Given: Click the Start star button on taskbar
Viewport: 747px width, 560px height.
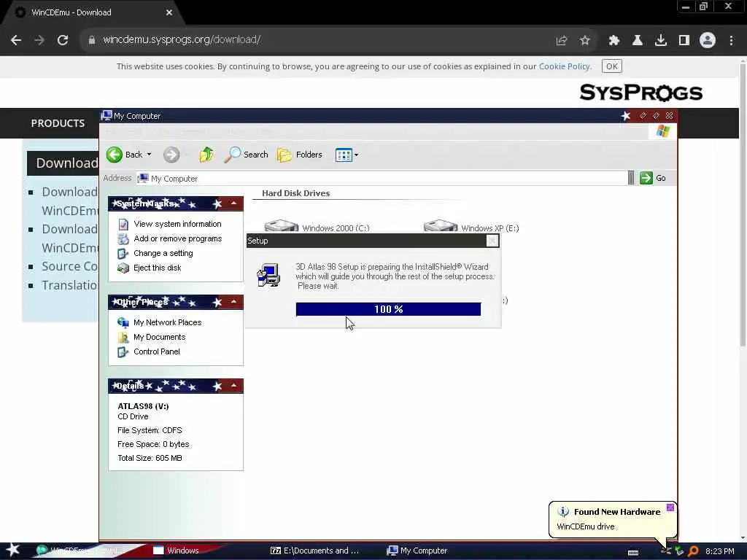Looking at the screenshot, I should (13, 550).
